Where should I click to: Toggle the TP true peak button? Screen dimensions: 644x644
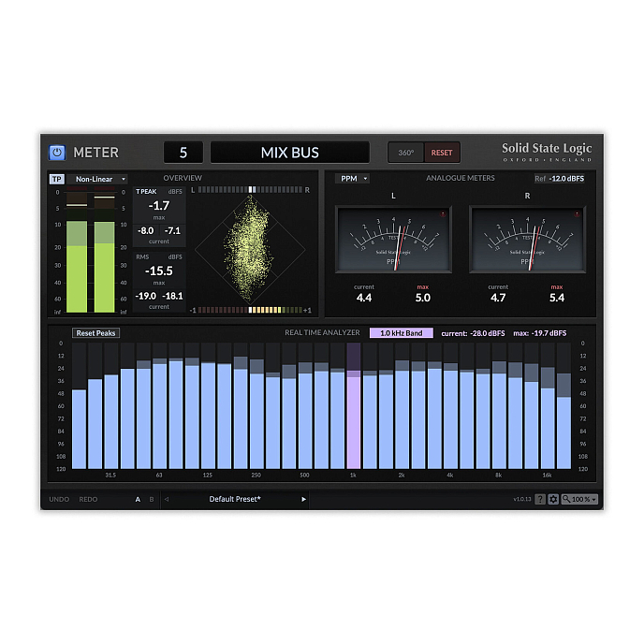pos(56,179)
